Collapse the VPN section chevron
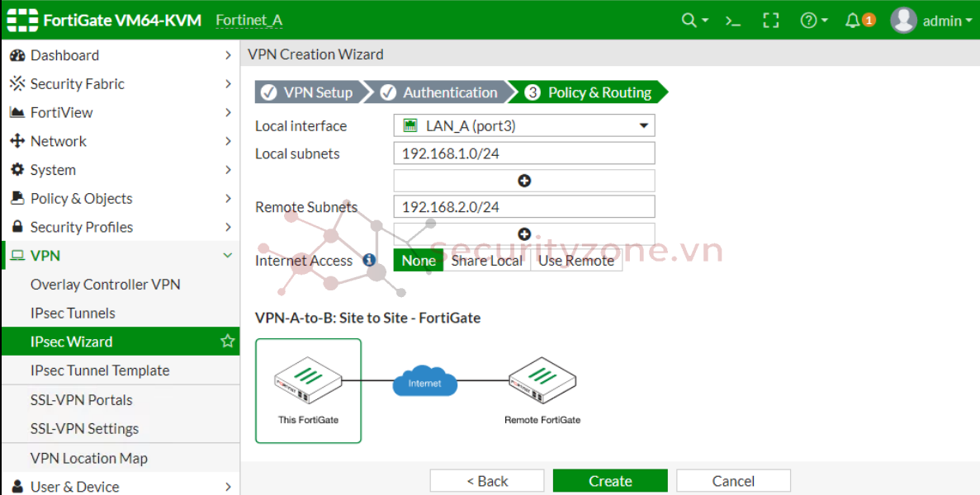 228,255
